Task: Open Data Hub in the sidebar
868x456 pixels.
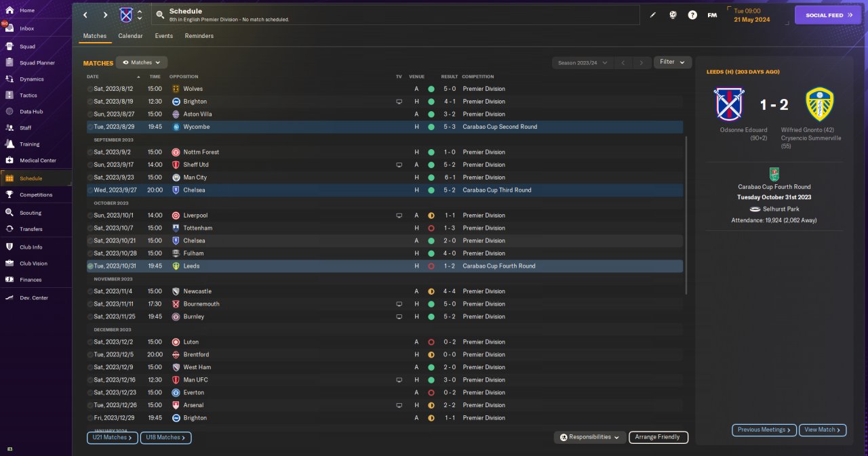Action: [31, 112]
